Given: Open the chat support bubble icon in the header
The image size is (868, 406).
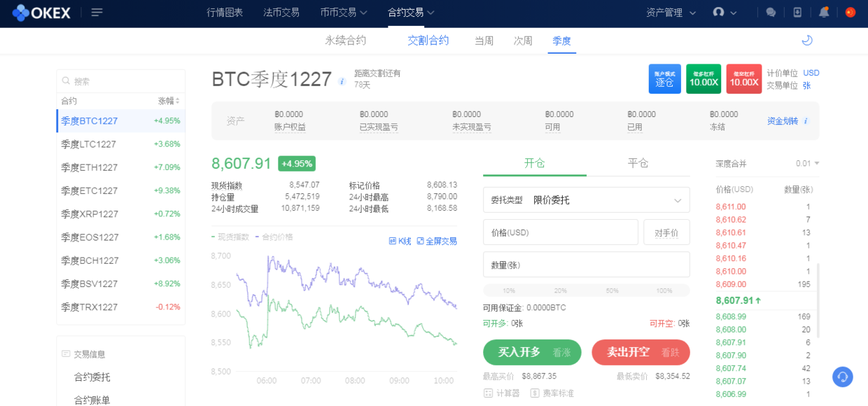Looking at the screenshot, I should (771, 13).
